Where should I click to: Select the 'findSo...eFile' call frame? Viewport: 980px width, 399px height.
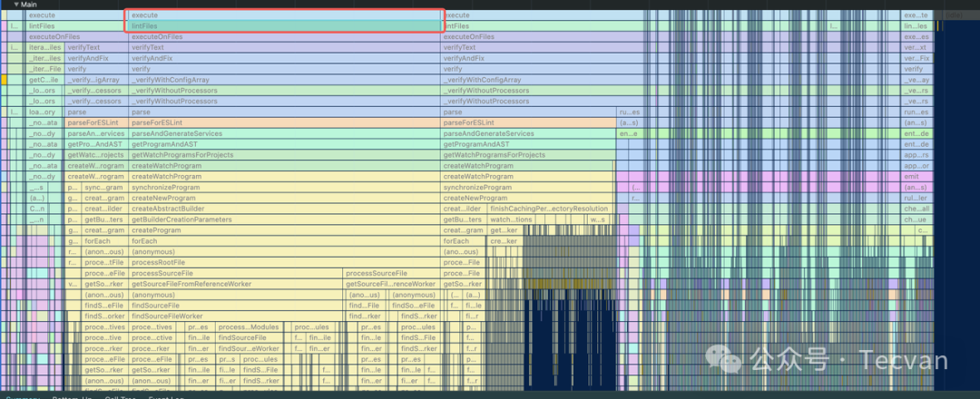coord(414,306)
